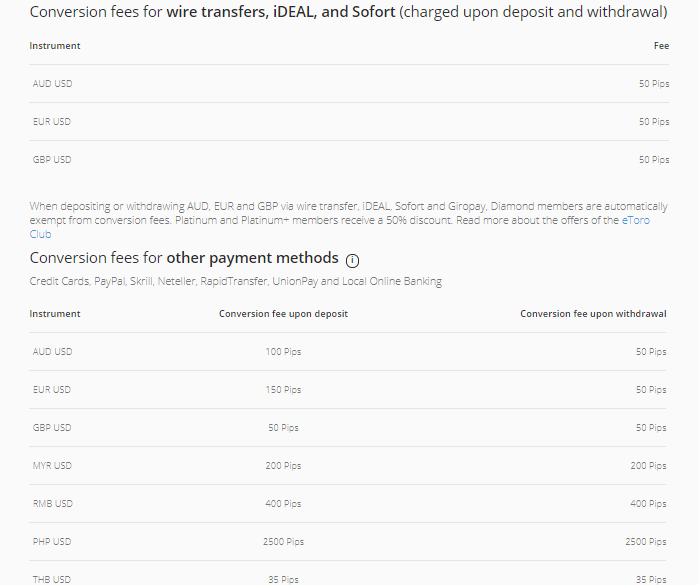
Task: Select the EUR USD row in wire transfers table
Action: [x=349, y=122]
